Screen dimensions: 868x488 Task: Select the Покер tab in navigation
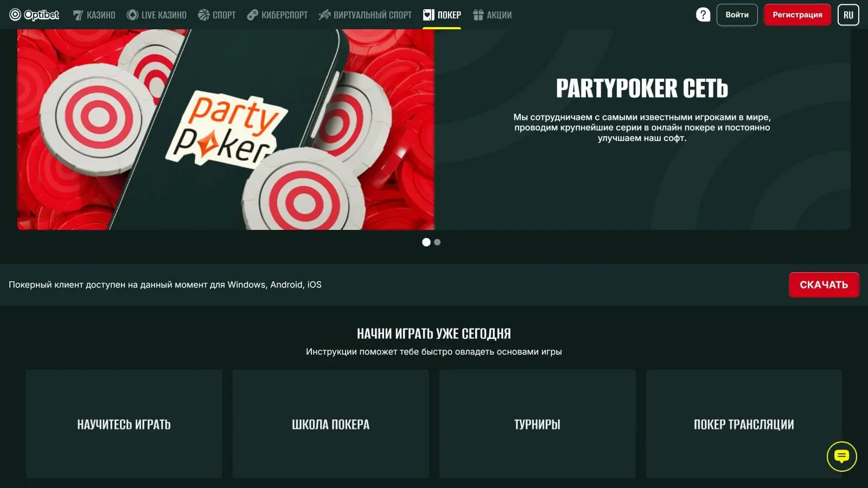(442, 15)
